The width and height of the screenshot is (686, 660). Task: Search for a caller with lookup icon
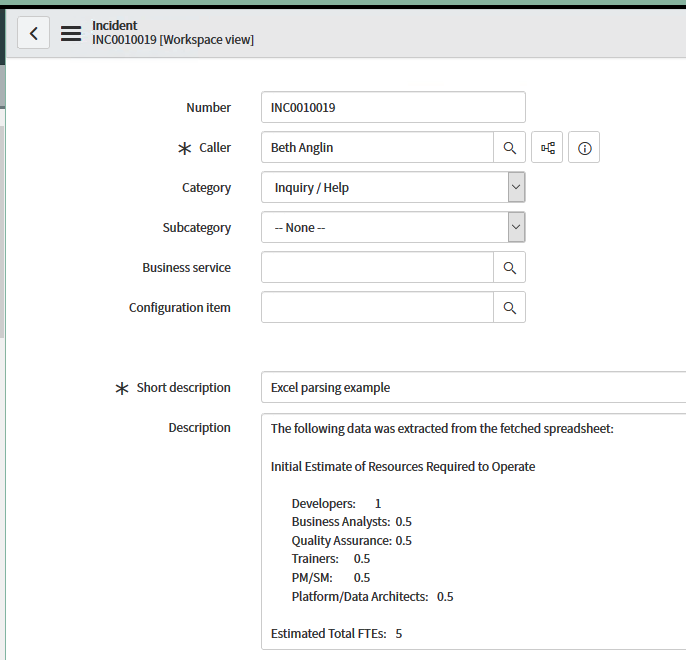point(509,147)
